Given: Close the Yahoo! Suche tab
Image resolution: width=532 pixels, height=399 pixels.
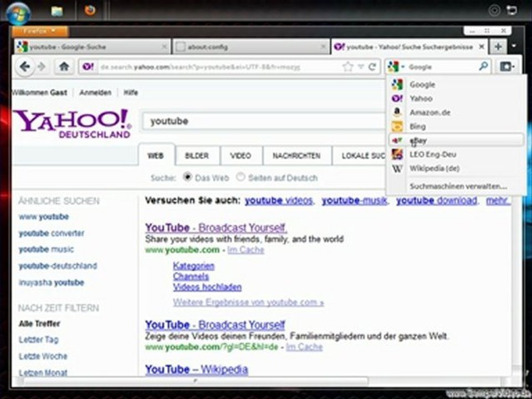Looking at the screenshot, I should pos(482,47).
